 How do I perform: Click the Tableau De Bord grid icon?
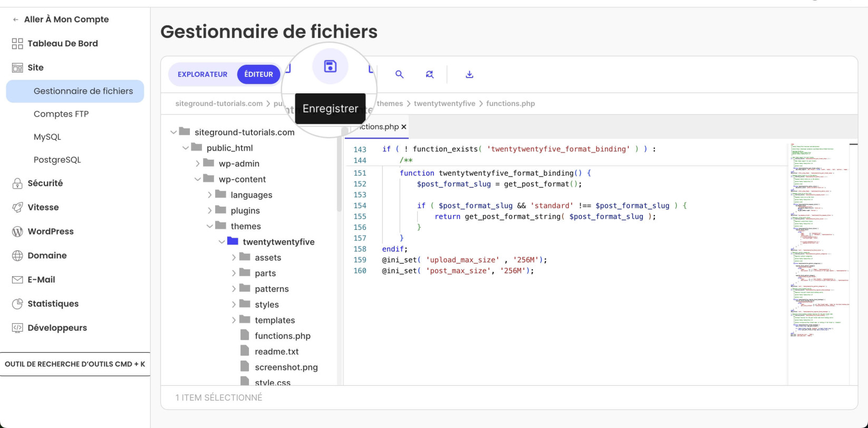coord(17,43)
